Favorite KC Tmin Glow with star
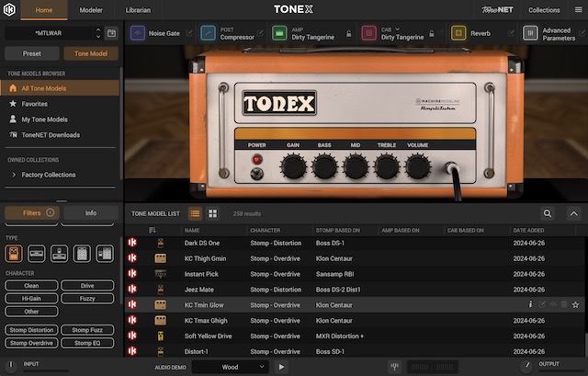The width and height of the screenshot is (588, 376). 576,304
